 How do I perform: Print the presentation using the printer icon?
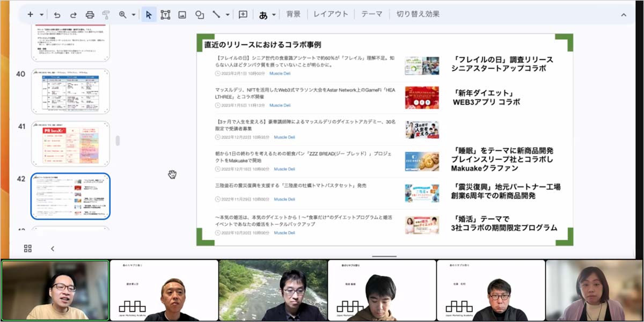click(x=90, y=14)
